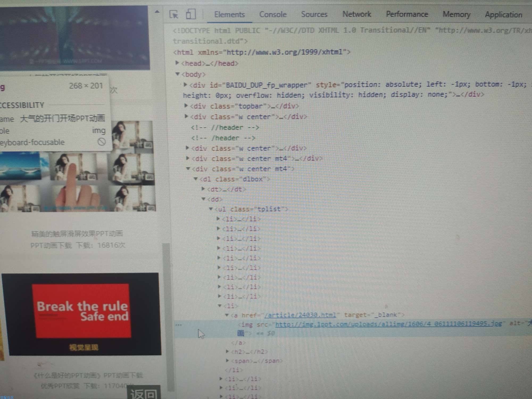This screenshot has width=532, height=399.
Task: Open the img src jpg URL link
Action: pyautogui.click(x=388, y=324)
